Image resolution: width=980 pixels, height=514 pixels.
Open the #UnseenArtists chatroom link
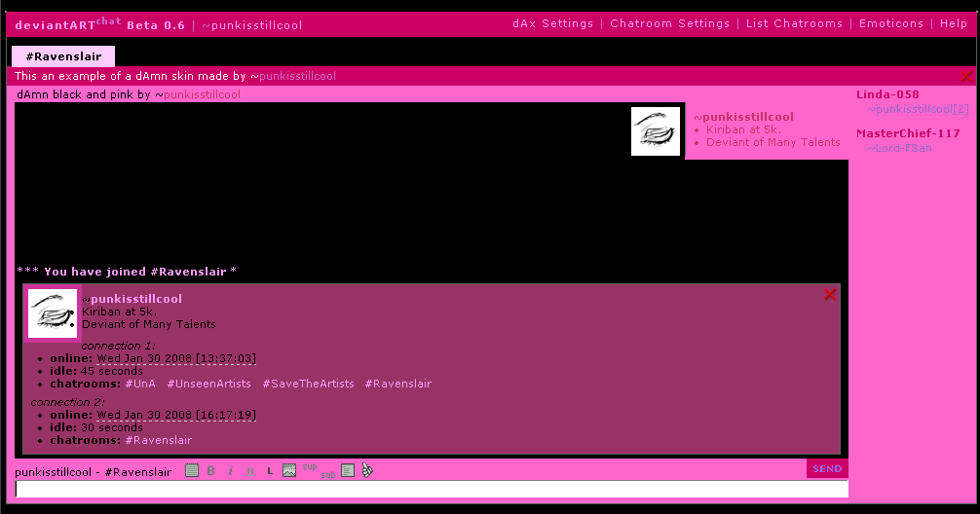click(x=208, y=385)
